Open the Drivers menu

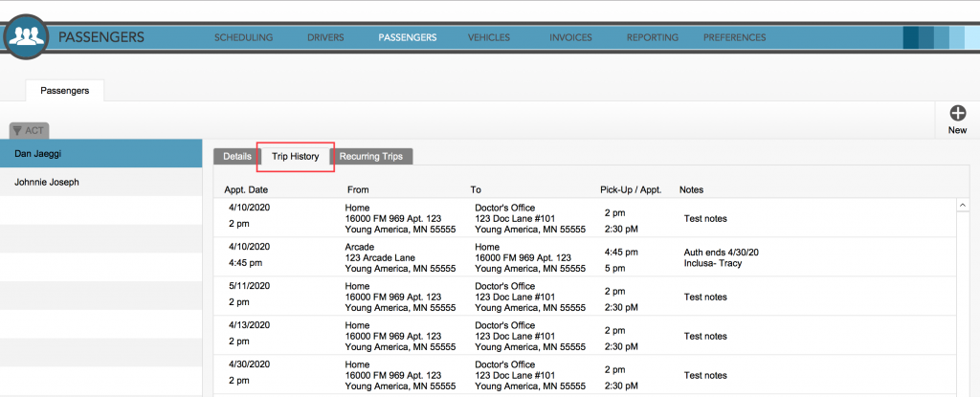click(x=325, y=37)
